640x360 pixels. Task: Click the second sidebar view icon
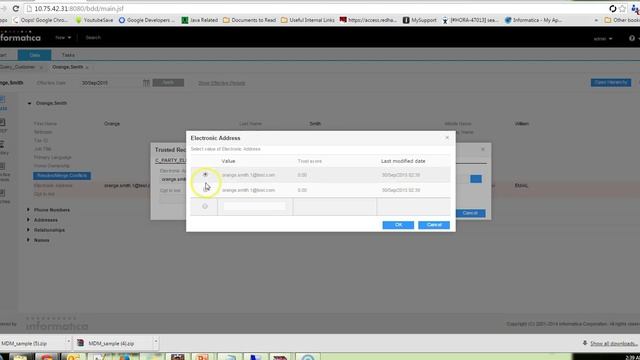tap(3, 125)
